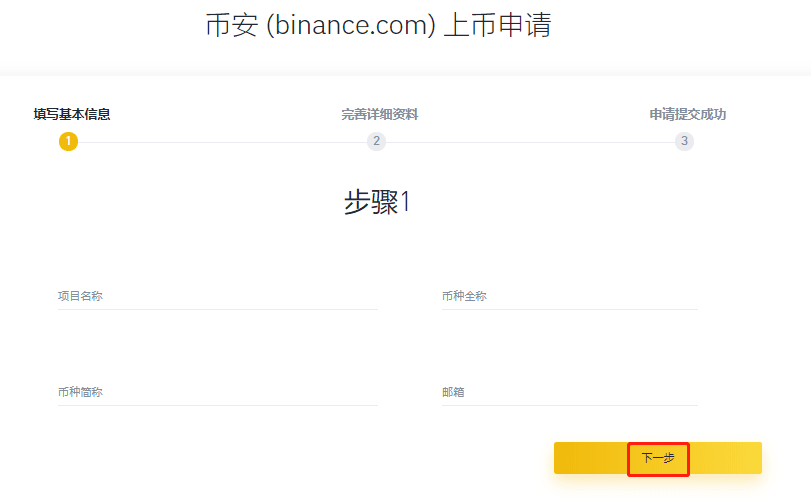Focus the 币种全称 input field

[570, 296]
